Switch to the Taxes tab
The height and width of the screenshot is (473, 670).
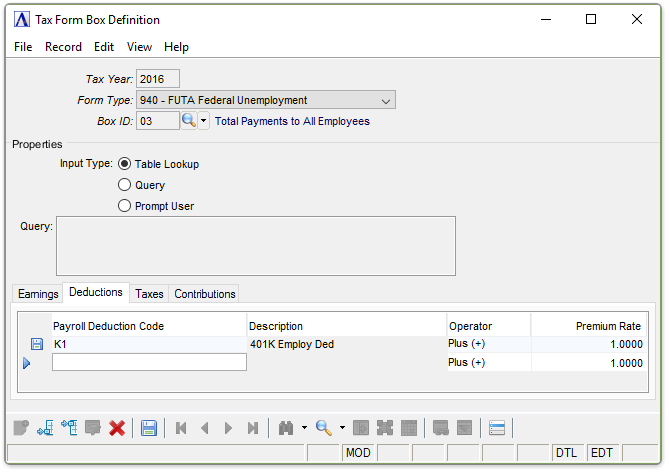coord(149,294)
